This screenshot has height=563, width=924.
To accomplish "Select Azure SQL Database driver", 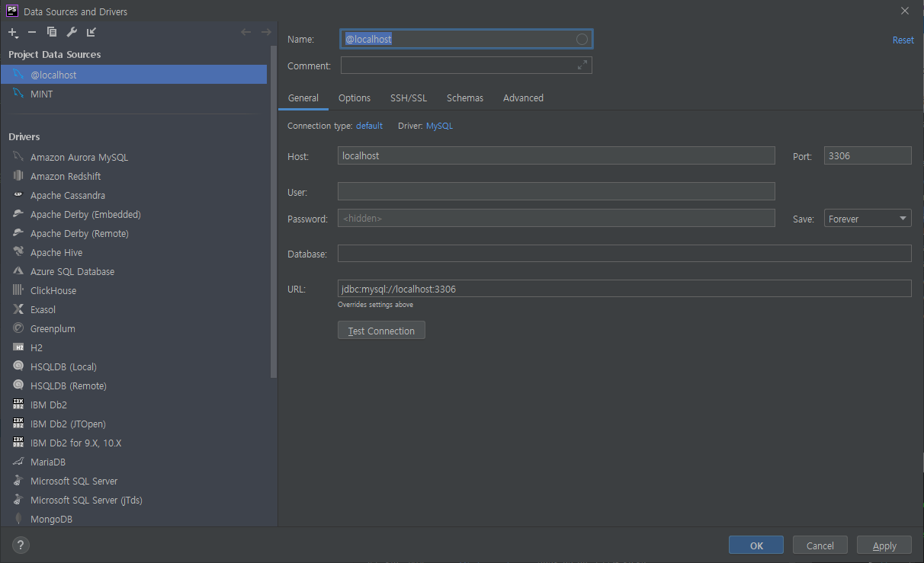I will 133,271.
